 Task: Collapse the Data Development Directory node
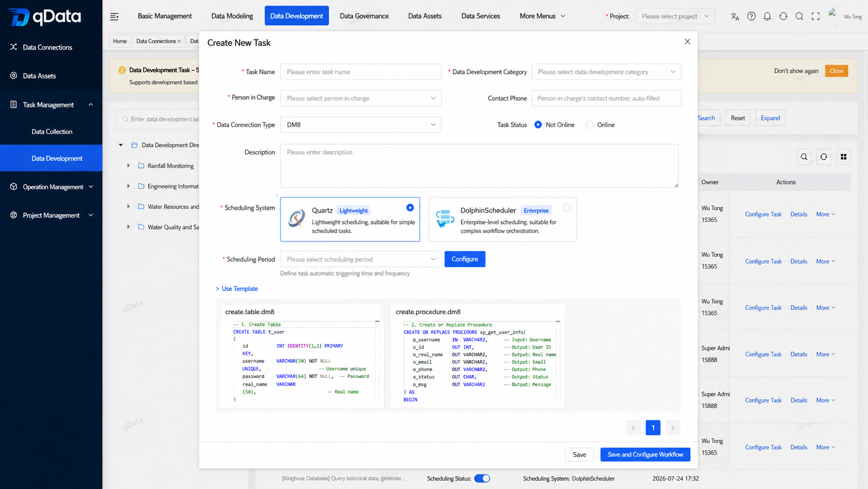(x=121, y=145)
